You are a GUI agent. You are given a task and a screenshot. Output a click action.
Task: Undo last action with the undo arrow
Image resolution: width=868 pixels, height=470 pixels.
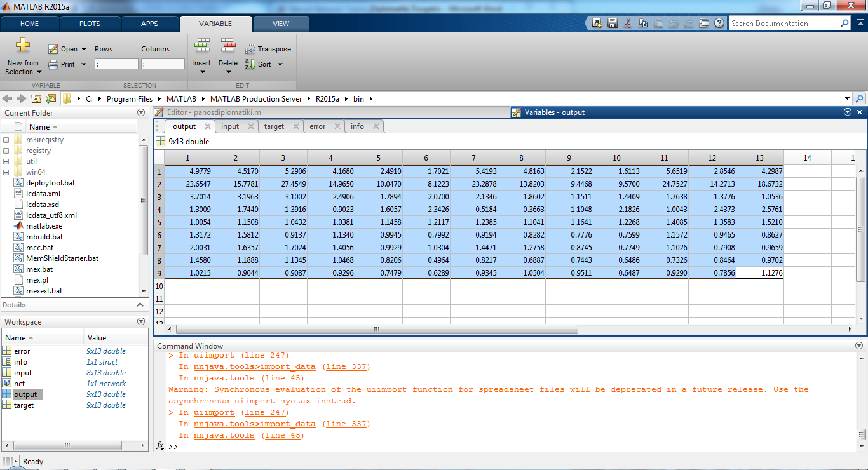[x=674, y=23]
